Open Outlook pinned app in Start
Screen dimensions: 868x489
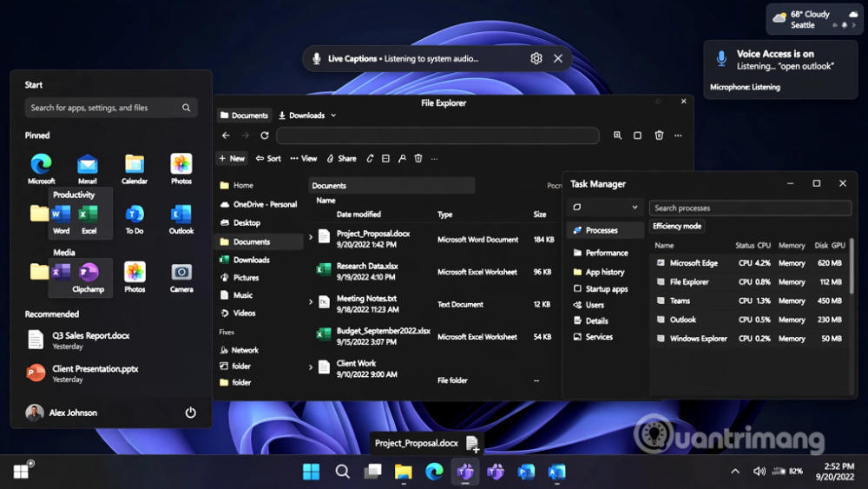coord(181,219)
